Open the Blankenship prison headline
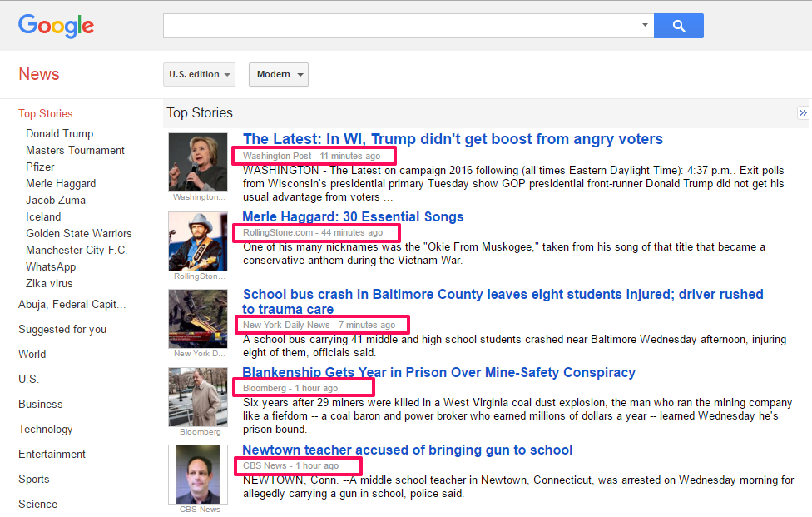Screen dimensions: 812x517 438,372
